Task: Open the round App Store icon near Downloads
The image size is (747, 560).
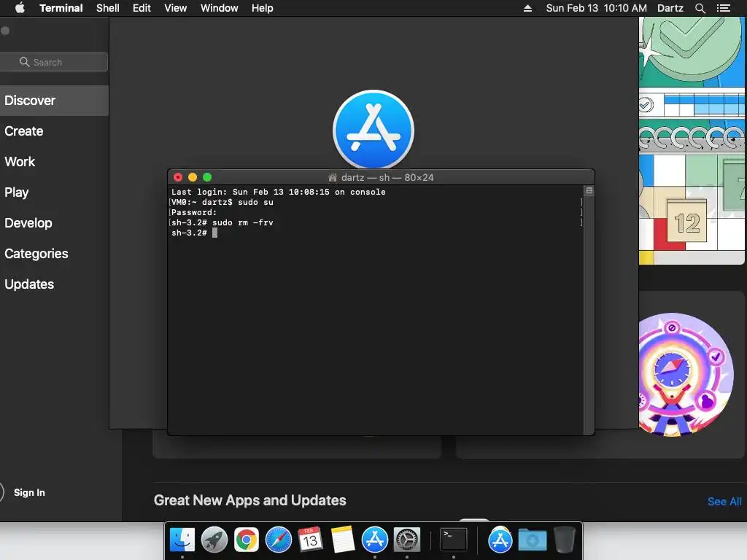Action: point(500,540)
